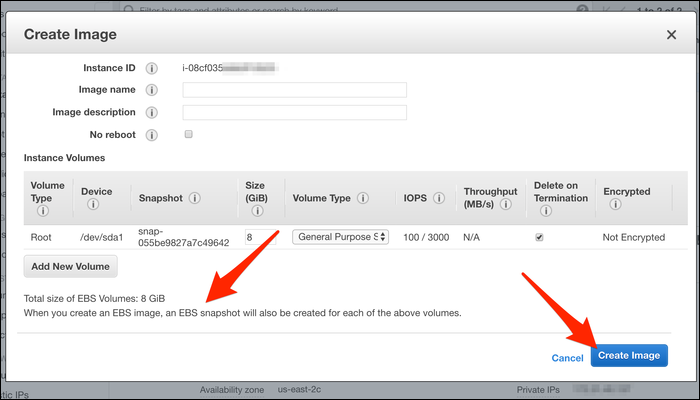
Task: Open the General Purpose volume type dropdown
Action: 341,237
